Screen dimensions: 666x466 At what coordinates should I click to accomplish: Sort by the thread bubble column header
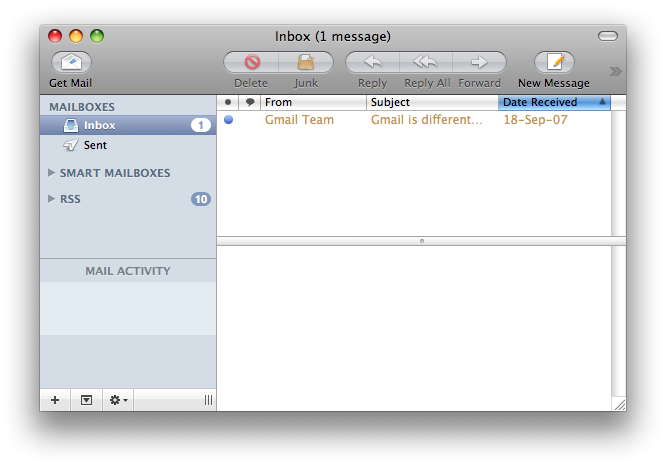250,102
